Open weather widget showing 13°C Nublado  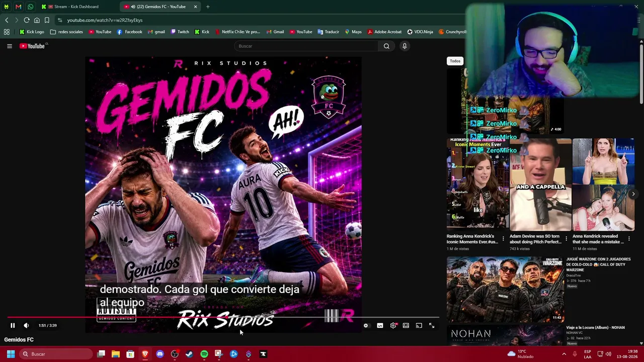520,354
